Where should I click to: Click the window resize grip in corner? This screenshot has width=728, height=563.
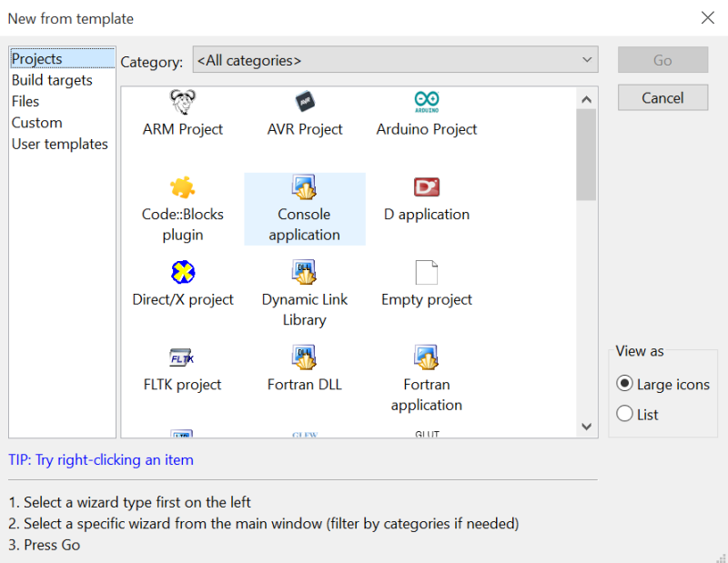tap(721, 558)
